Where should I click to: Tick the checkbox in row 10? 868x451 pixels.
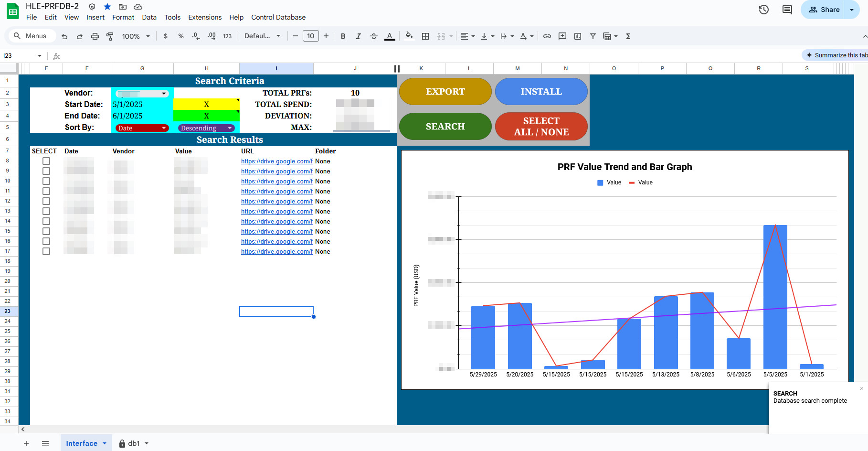[46, 181]
